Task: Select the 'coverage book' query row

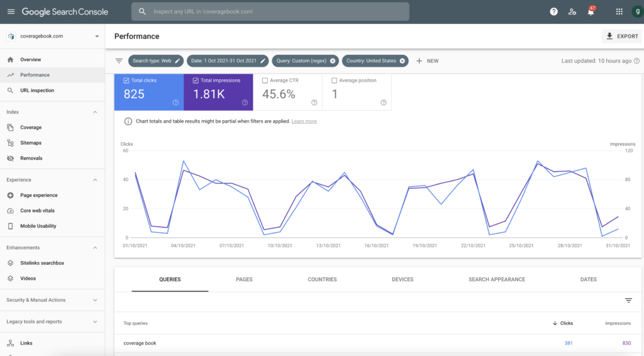Action: point(378,343)
